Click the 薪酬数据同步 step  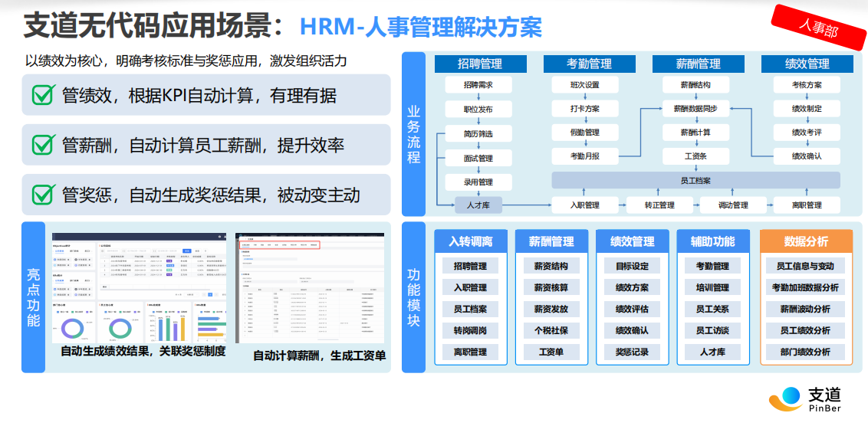click(695, 109)
